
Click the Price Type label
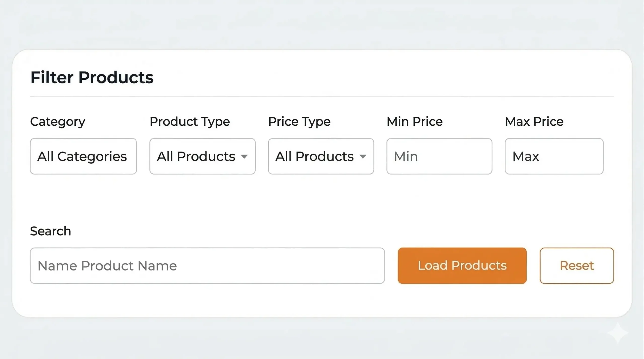tap(299, 121)
